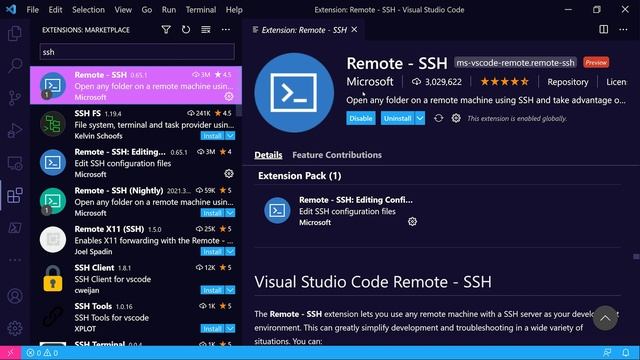The width and height of the screenshot is (640, 360).
Task: Click the large Remote - SSH extension logo
Action: point(294,93)
